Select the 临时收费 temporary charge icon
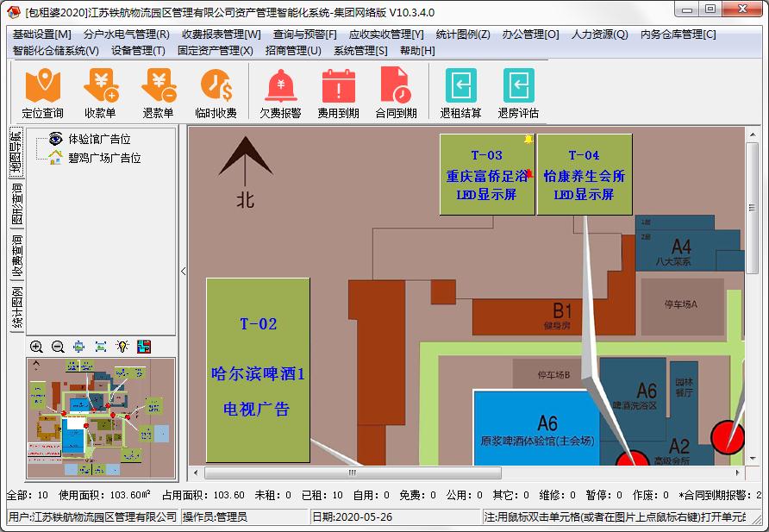Screen dimensions: 769x532 [x=216, y=94]
